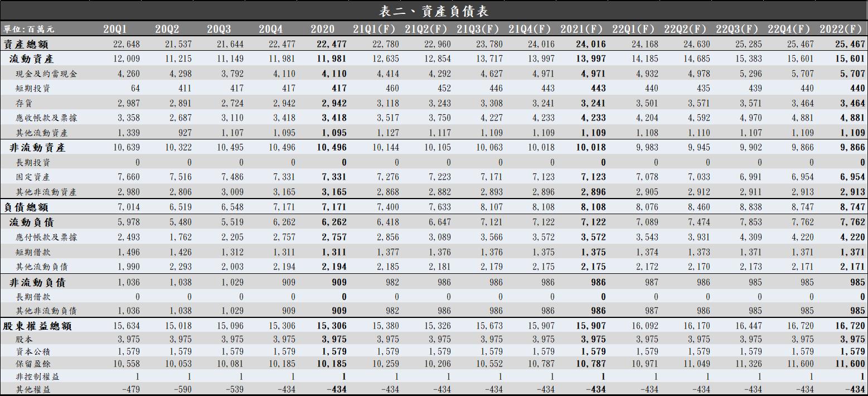Click 固定資產 value 7,660 for 20Q1
Screen dimensions: 868x396
click(129, 177)
